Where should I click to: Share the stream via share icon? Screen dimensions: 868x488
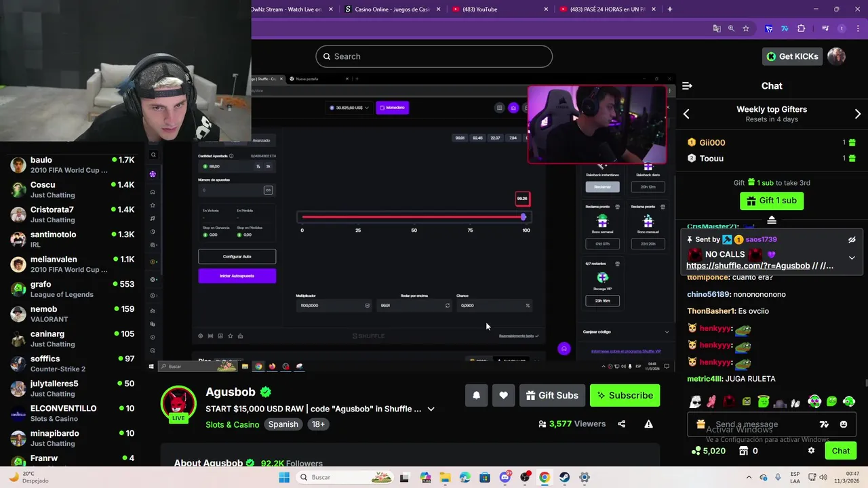coord(622,424)
